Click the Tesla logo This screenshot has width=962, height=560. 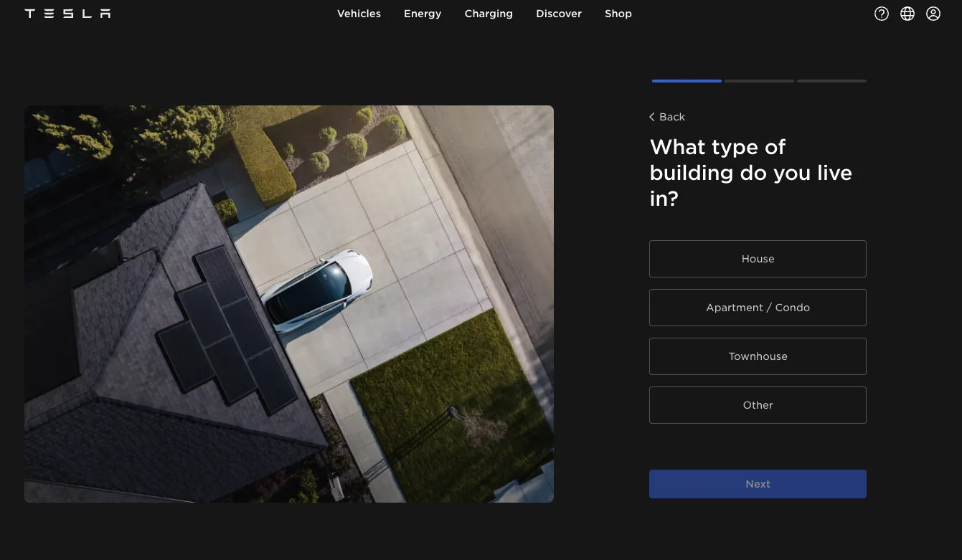click(x=67, y=14)
